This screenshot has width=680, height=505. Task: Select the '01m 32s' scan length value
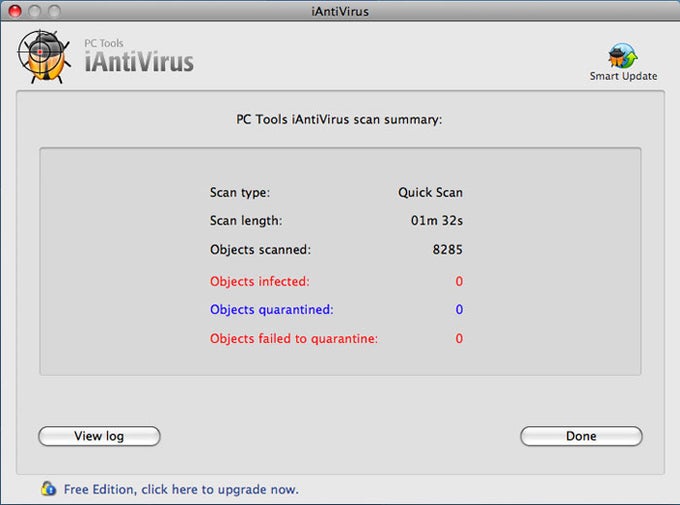(437, 221)
